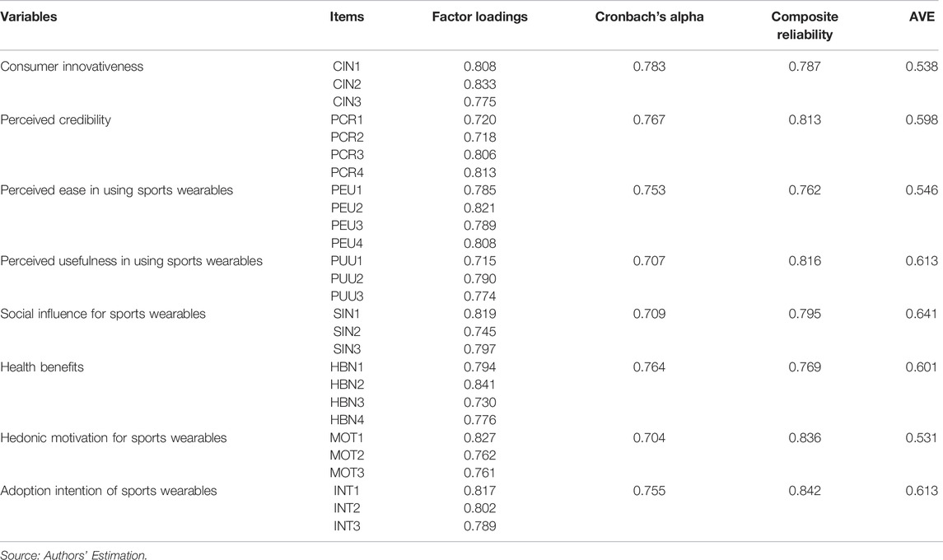This screenshot has width=943, height=560.
Task: Click the AVE column header
Action: 922,16
